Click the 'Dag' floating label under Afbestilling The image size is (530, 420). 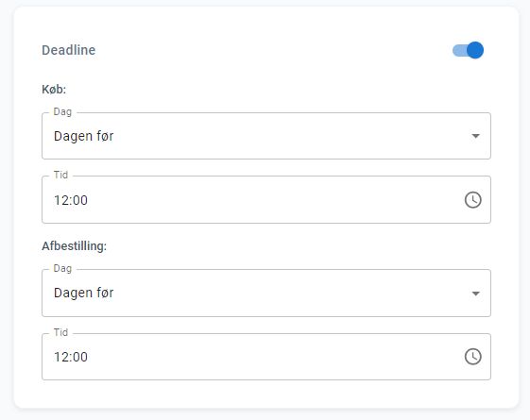tap(62, 268)
